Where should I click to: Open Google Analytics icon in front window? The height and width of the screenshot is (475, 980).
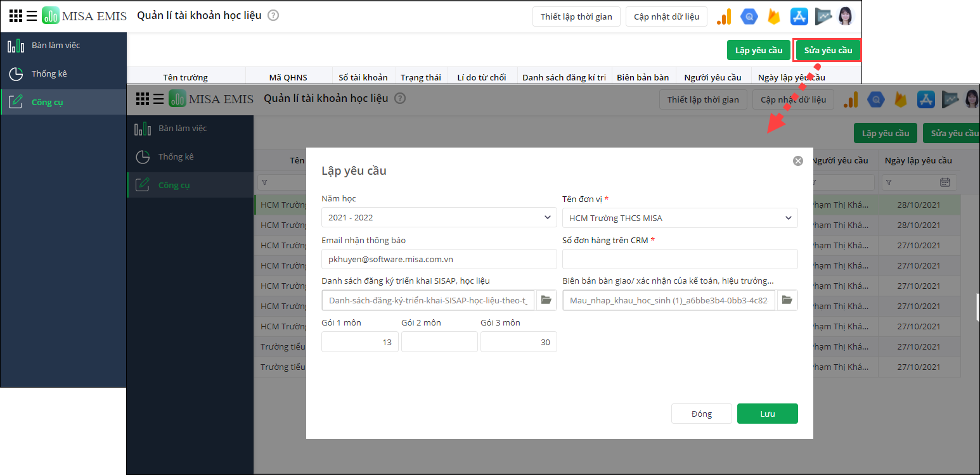coord(851,99)
